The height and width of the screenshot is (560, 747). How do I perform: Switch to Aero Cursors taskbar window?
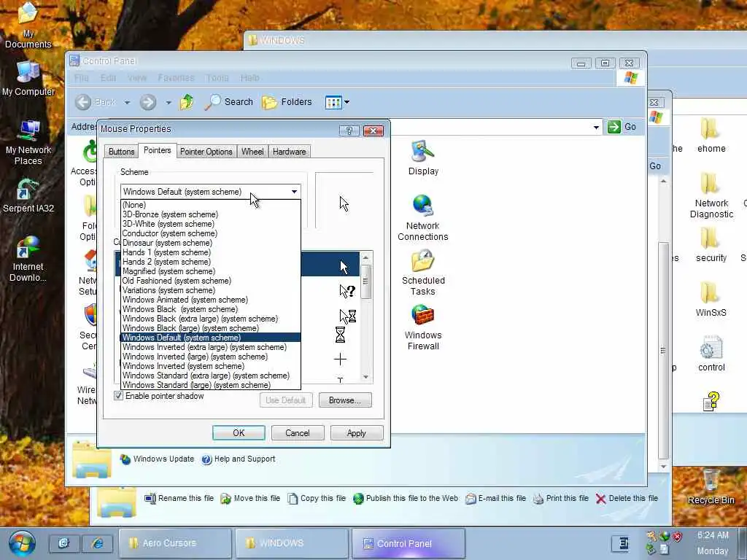175,542
